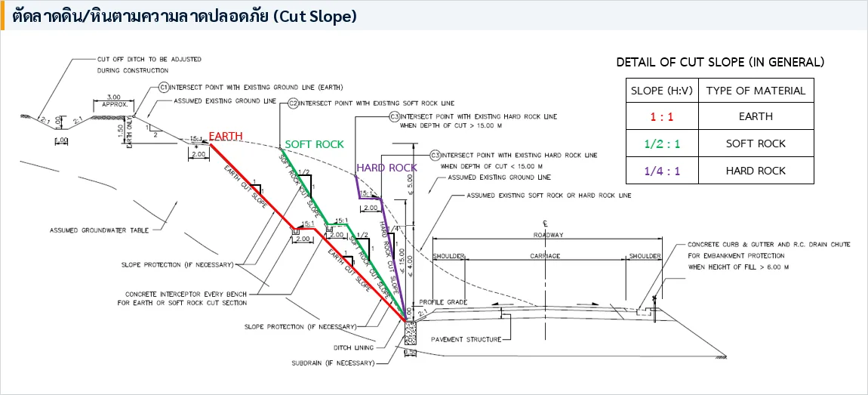Click the ASSUMED GROUNDWATER TABLE annotation
The width and height of the screenshot is (868, 395).
pos(99,230)
